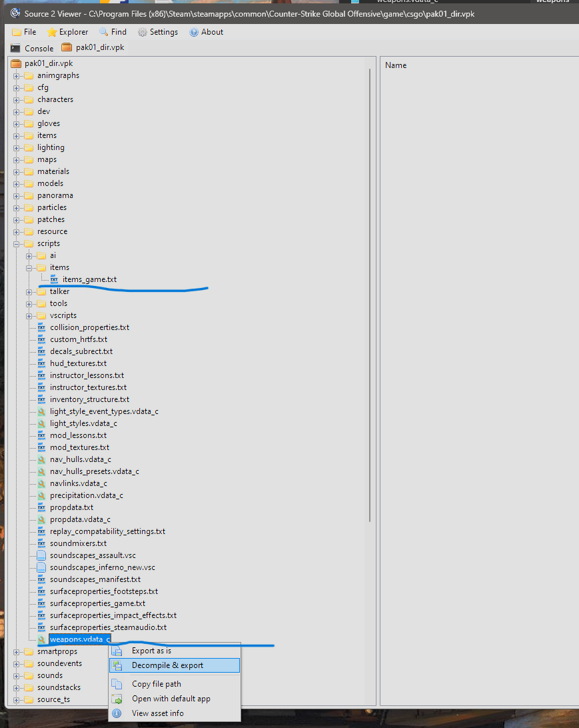Click the soundscapes_inferno_new.vsc file icon

42,567
